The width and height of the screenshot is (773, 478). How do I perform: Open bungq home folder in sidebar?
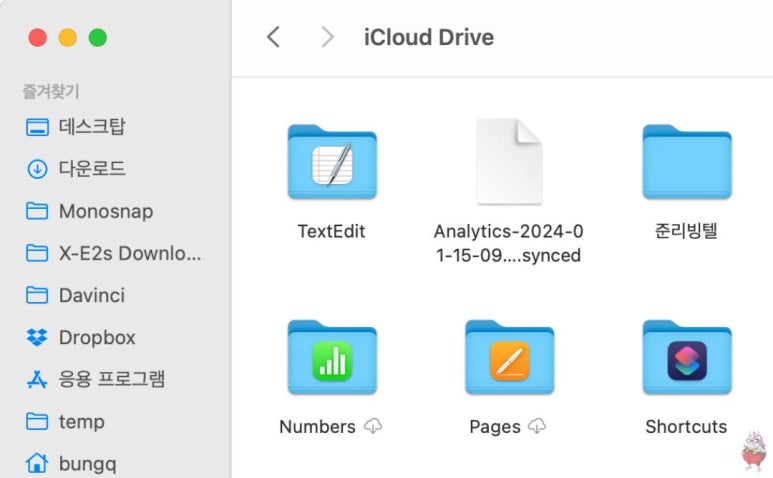coord(71,464)
